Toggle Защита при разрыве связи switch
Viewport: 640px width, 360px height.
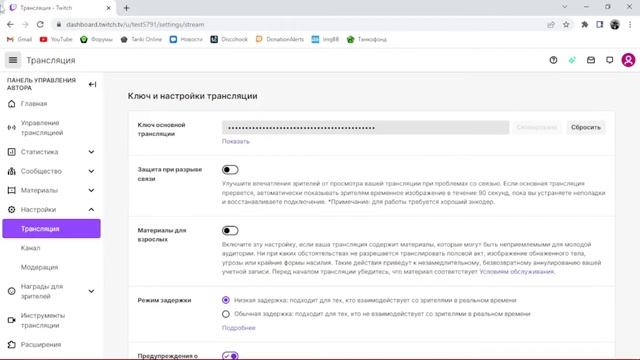tap(230, 170)
